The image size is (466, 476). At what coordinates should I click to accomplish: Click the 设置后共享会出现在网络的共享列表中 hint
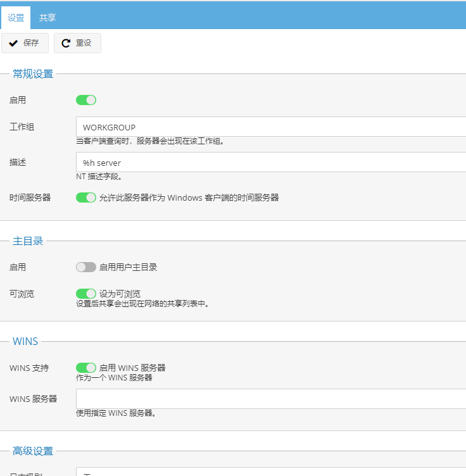point(142,304)
